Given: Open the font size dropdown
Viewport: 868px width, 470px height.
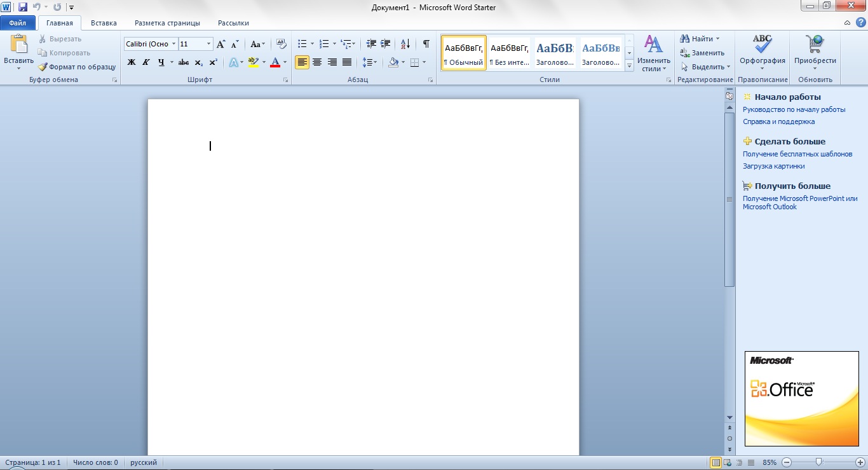Looking at the screenshot, I should (208, 44).
